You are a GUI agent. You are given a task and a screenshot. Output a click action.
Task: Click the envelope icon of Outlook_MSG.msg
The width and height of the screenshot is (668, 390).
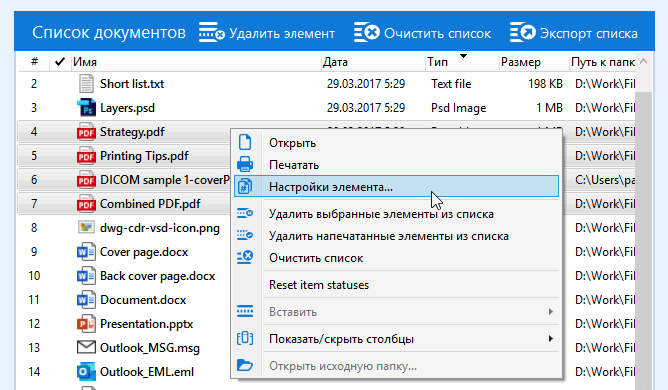point(86,347)
